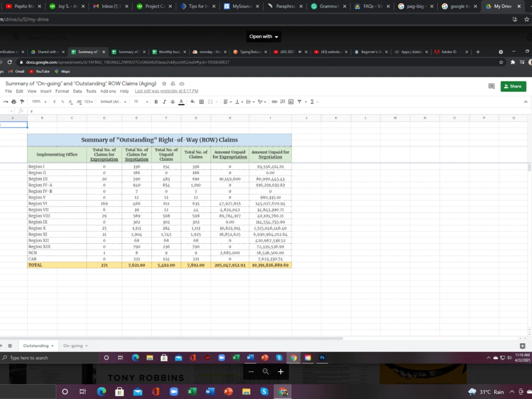
Task: Toggle italic text formatting
Action: 164,102
